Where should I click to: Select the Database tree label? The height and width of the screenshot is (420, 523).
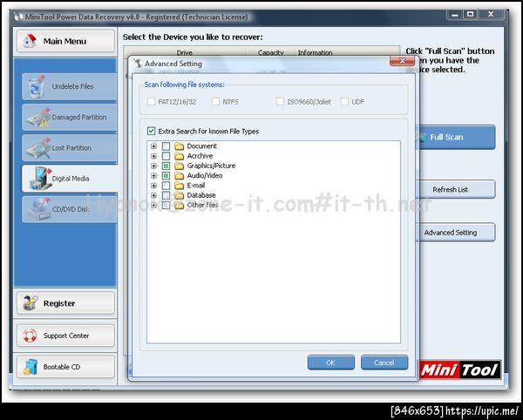(x=201, y=195)
